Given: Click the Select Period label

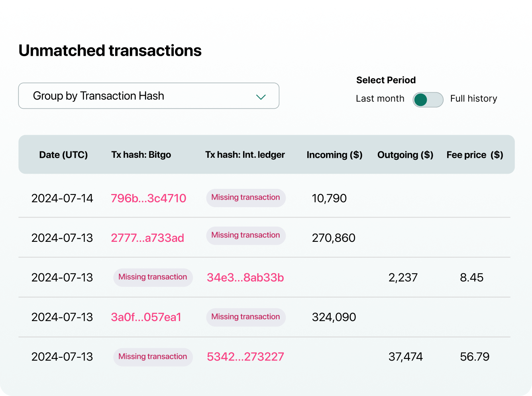Looking at the screenshot, I should point(386,80).
